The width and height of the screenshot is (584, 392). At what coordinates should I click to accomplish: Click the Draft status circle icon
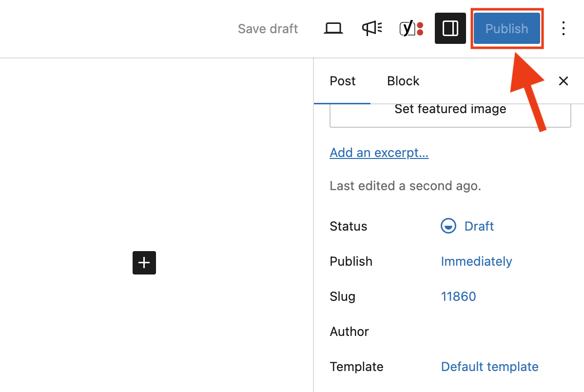point(448,226)
